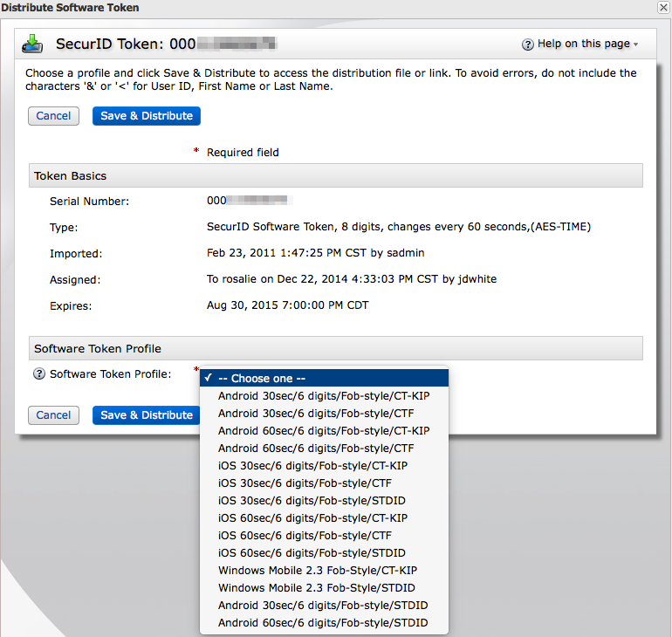Choose iOS 60sec/6 digits/Fob-style/STDID profile
This screenshot has width=672, height=637.
(x=324, y=553)
